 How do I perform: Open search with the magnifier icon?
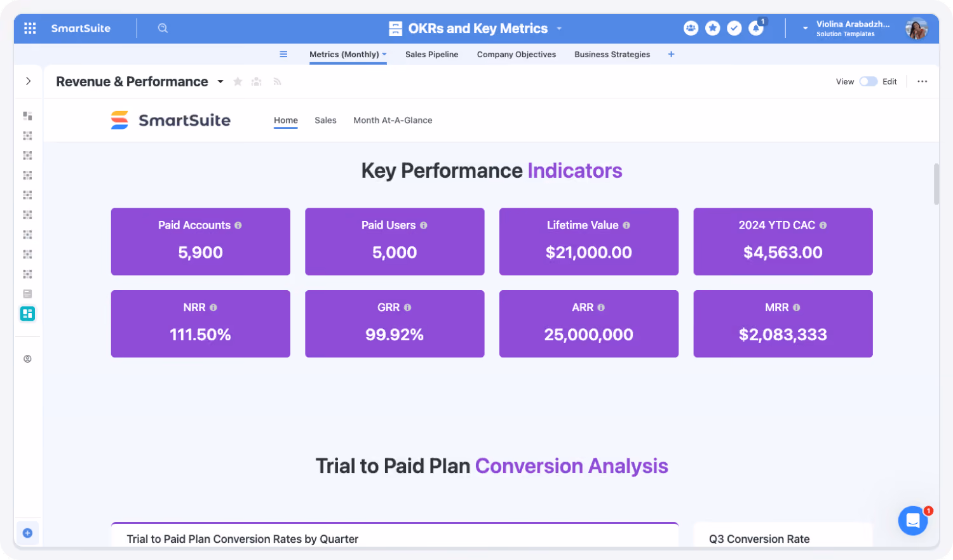163,28
